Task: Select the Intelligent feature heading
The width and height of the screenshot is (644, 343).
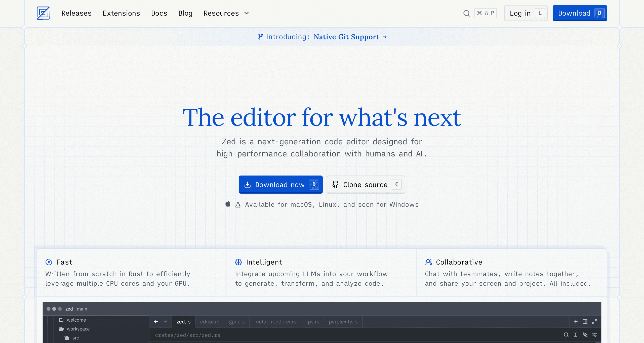Action: pyautogui.click(x=264, y=262)
